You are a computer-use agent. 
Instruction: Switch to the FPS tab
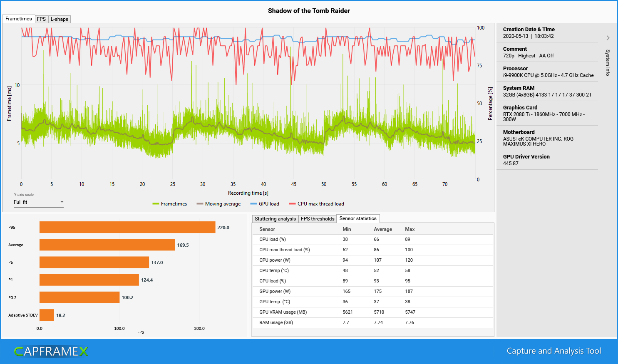point(41,19)
